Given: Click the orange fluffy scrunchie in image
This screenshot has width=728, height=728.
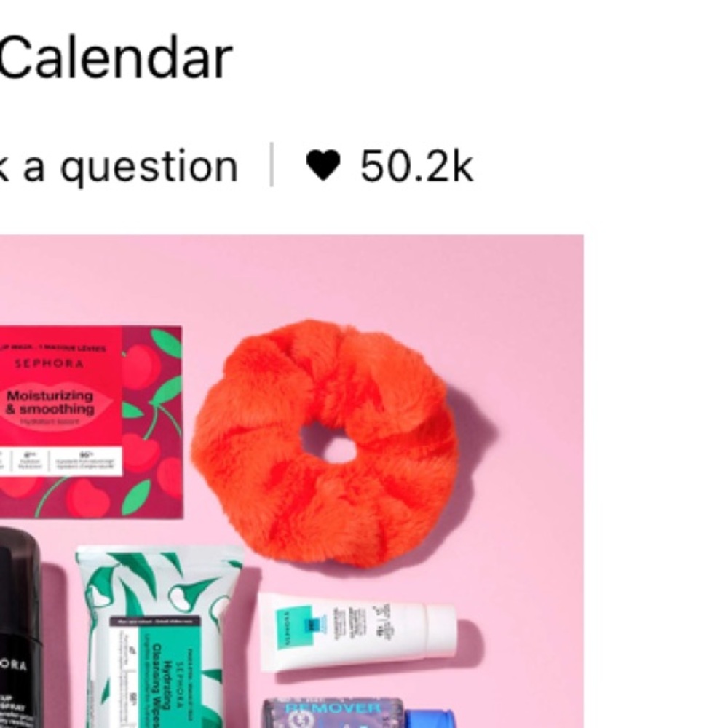Looking at the screenshot, I should [x=325, y=445].
